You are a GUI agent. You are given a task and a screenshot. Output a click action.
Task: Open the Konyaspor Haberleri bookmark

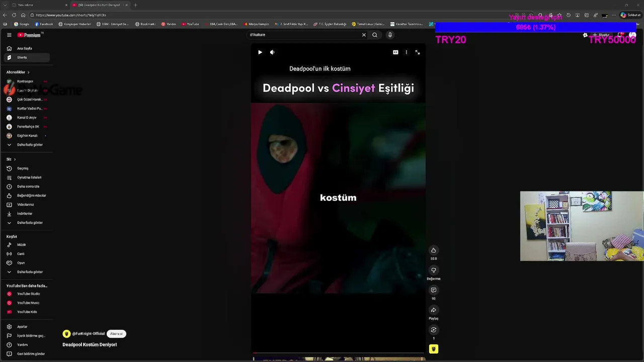coord(75,24)
